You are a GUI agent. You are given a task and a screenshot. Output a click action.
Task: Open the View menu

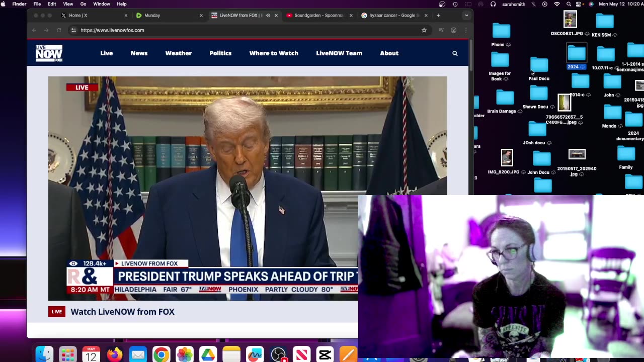[x=68, y=4]
